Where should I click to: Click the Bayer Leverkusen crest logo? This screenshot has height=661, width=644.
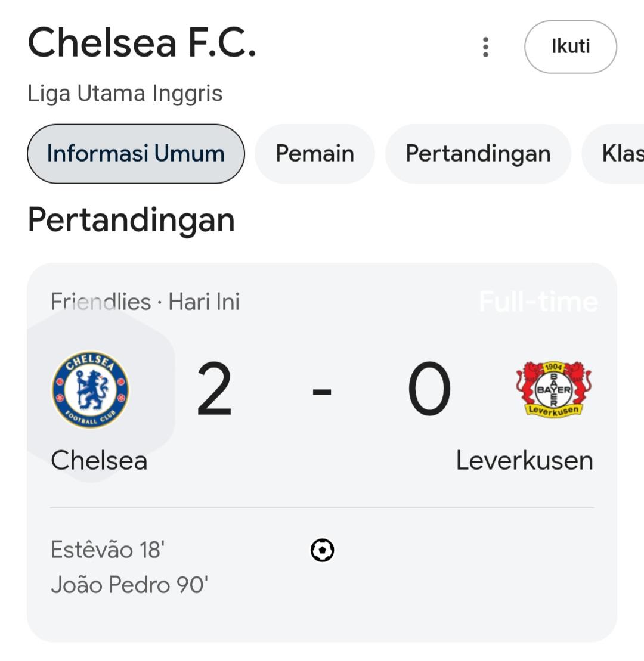(x=554, y=389)
